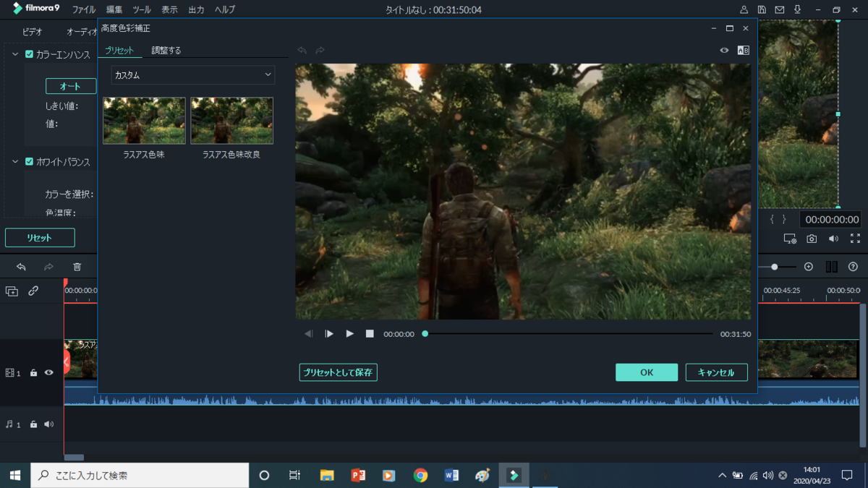Open Word from the taskbar
The height and width of the screenshot is (488, 868).
pyautogui.click(x=451, y=475)
